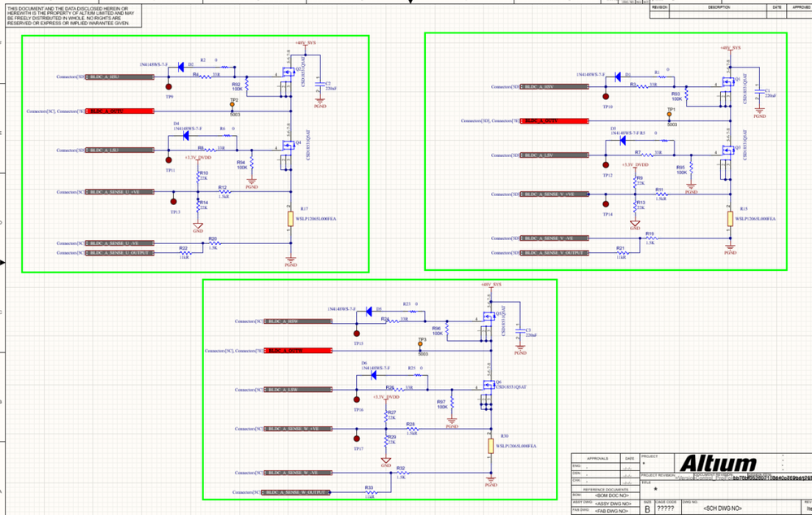Select capacitor C2 220nF

[319, 85]
